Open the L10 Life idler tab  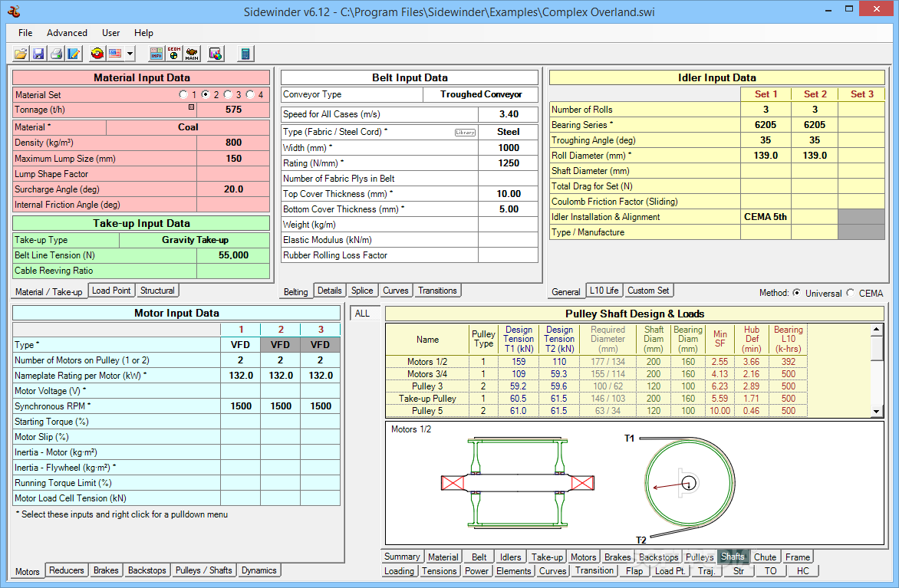(x=604, y=291)
